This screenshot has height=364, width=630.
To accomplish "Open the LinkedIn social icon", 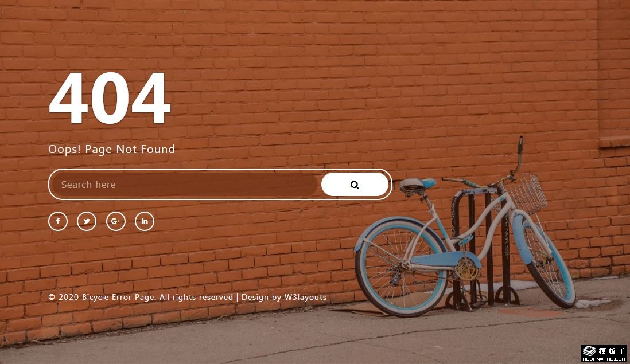I will [145, 221].
